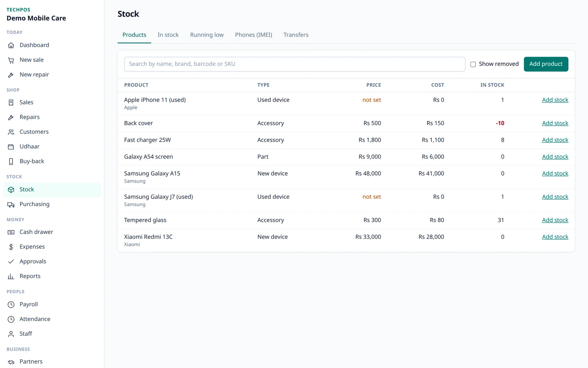Click the Reports bar chart icon
The image size is (588, 368).
(11, 276)
